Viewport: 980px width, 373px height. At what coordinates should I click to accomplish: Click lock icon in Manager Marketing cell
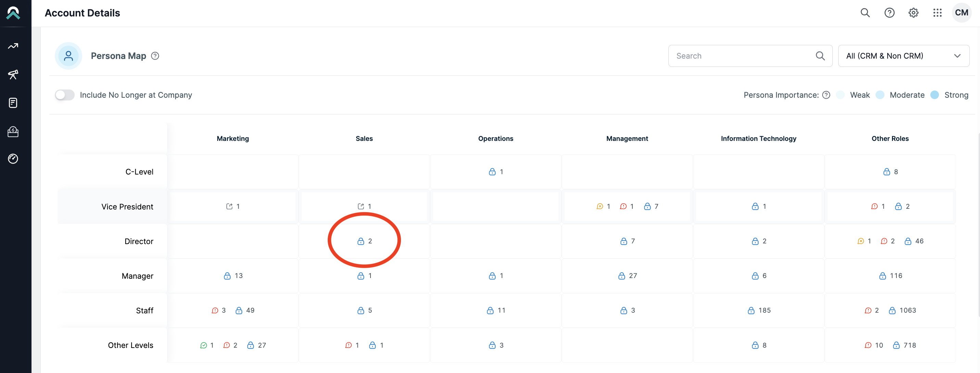pos(227,276)
